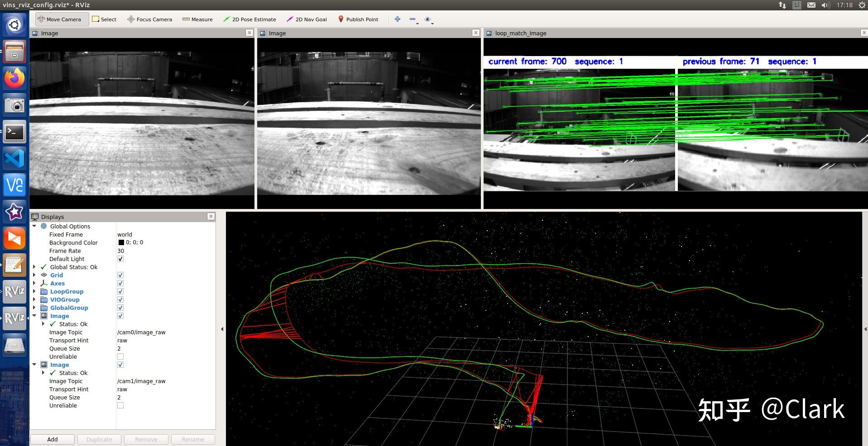Expand the GlobalGroup folder
This screenshot has width=868, height=446.
34,308
